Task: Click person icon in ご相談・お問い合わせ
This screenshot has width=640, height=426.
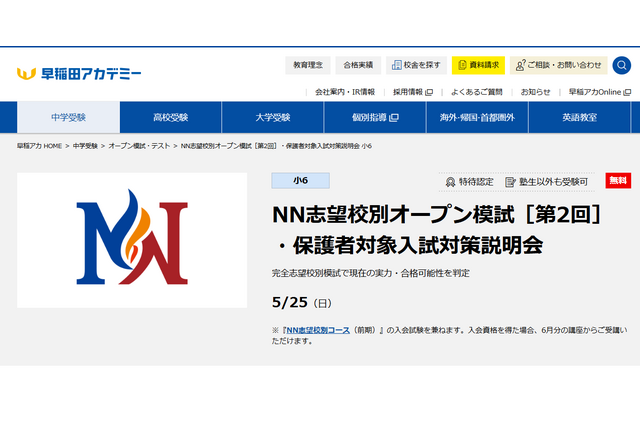Action: [x=520, y=65]
